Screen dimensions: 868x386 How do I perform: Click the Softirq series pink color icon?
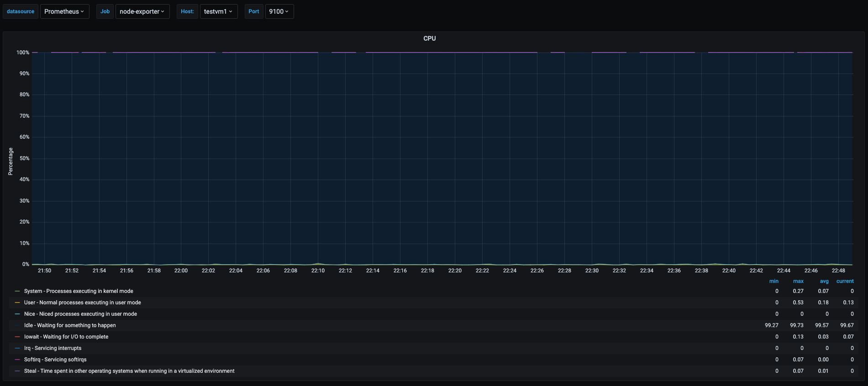point(17,360)
